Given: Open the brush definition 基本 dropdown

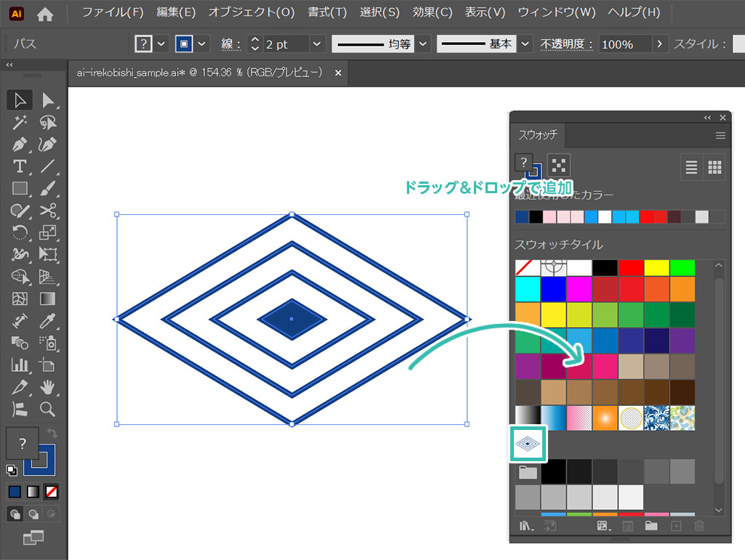Looking at the screenshot, I should tap(525, 44).
